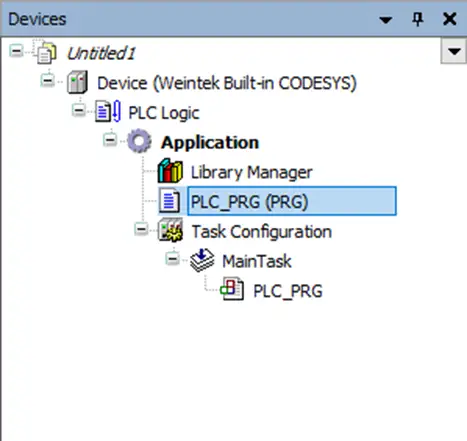
Task: Click the MainTask stack icon
Action: tap(202, 260)
